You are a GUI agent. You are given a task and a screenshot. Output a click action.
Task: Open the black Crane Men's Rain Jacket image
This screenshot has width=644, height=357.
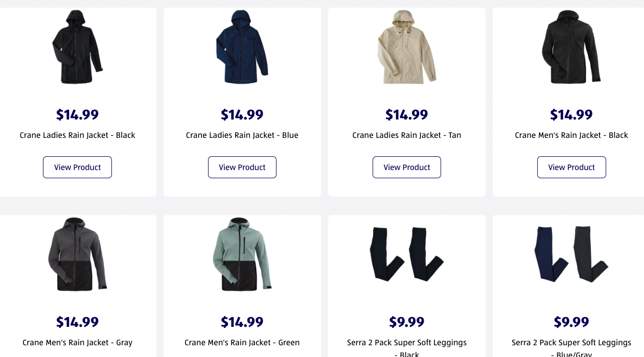(571, 47)
